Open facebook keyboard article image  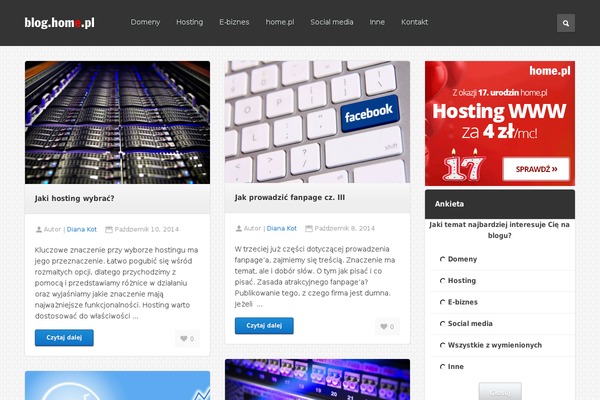(x=318, y=122)
